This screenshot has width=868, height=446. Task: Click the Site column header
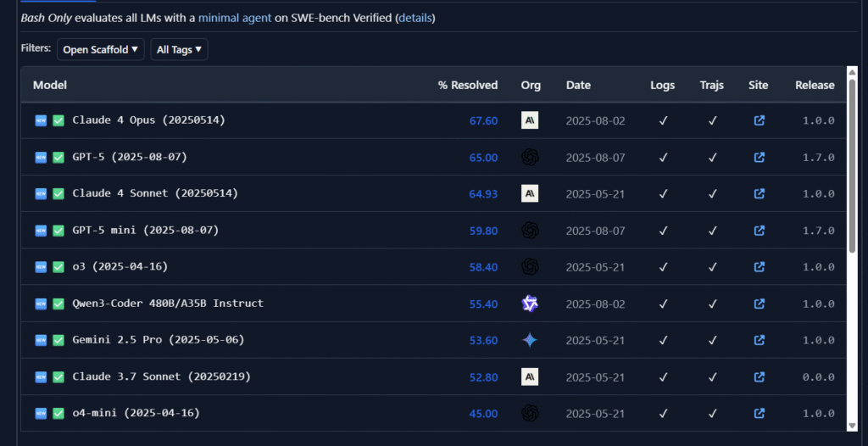pos(759,86)
